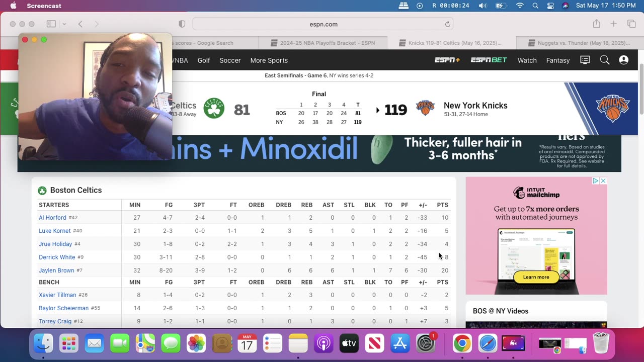Click the Siri icon in menu bar
The image size is (644, 362).
pos(565,6)
